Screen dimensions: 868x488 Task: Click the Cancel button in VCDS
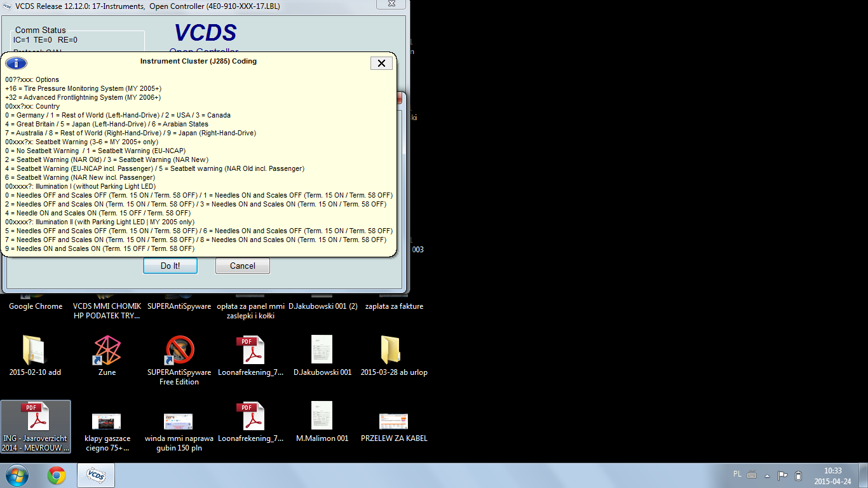243,266
